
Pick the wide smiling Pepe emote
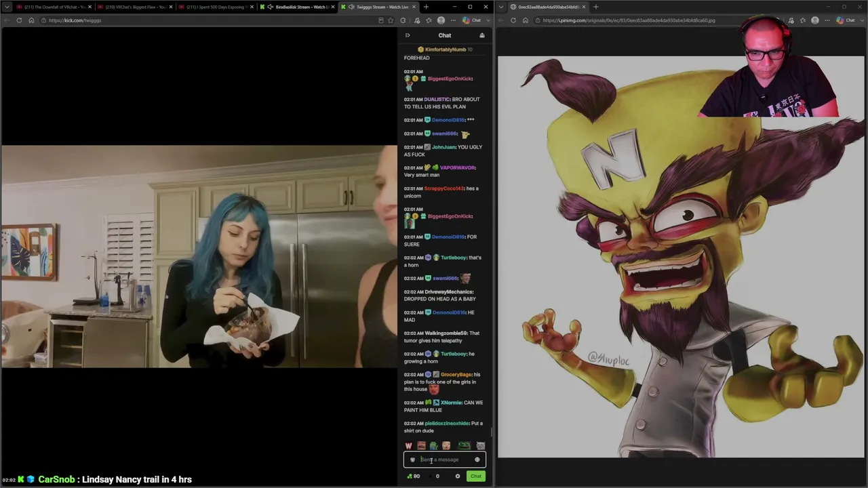click(x=464, y=445)
